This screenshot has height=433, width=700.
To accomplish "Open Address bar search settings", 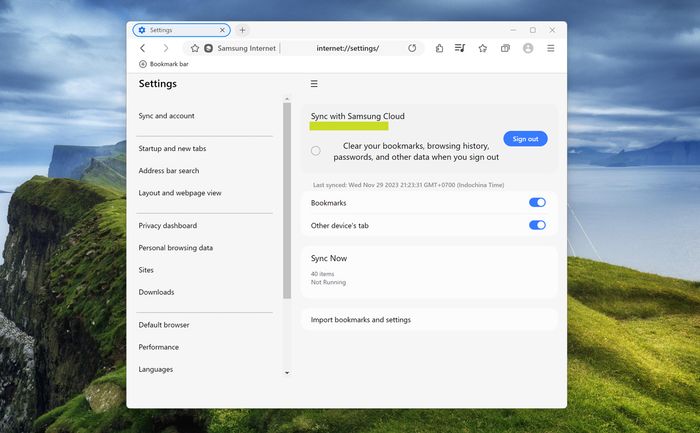I will click(x=169, y=171).
